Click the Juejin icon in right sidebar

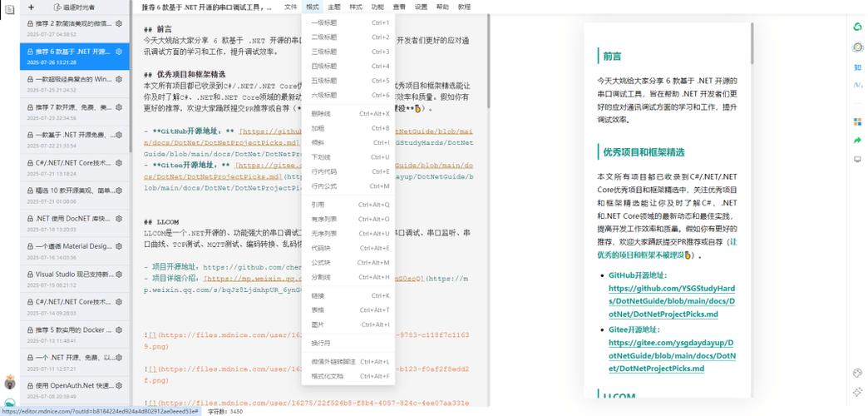[x=857, y=86]
